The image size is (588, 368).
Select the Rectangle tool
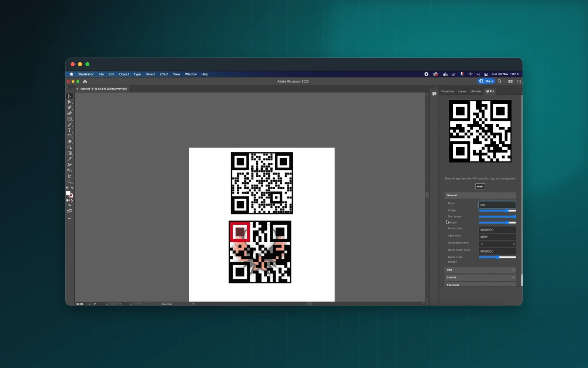click(70, 119)
